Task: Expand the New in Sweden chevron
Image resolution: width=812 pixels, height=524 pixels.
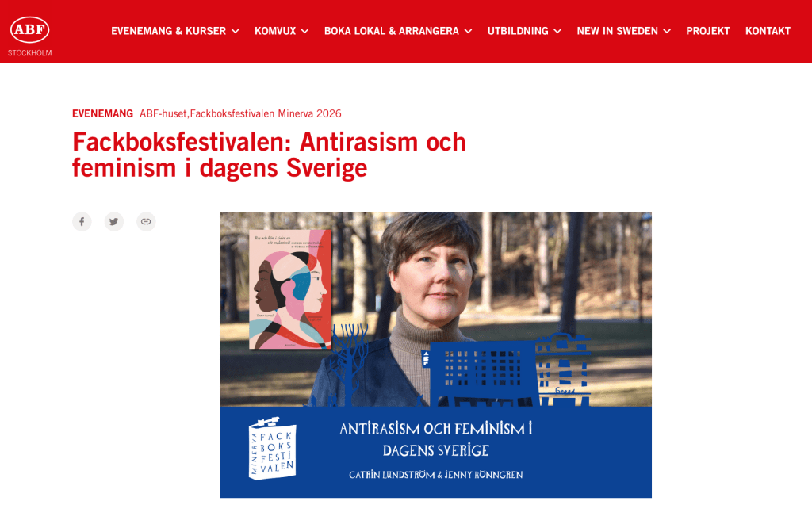Action: [x=667, y=31]
